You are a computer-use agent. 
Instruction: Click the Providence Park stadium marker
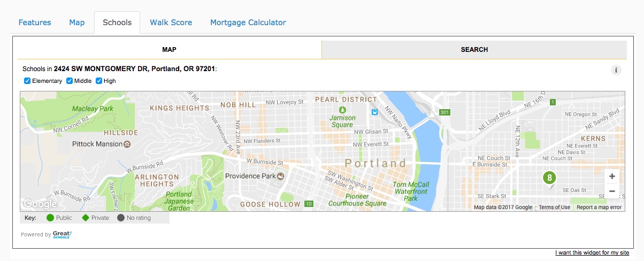(x=280, y=175)
